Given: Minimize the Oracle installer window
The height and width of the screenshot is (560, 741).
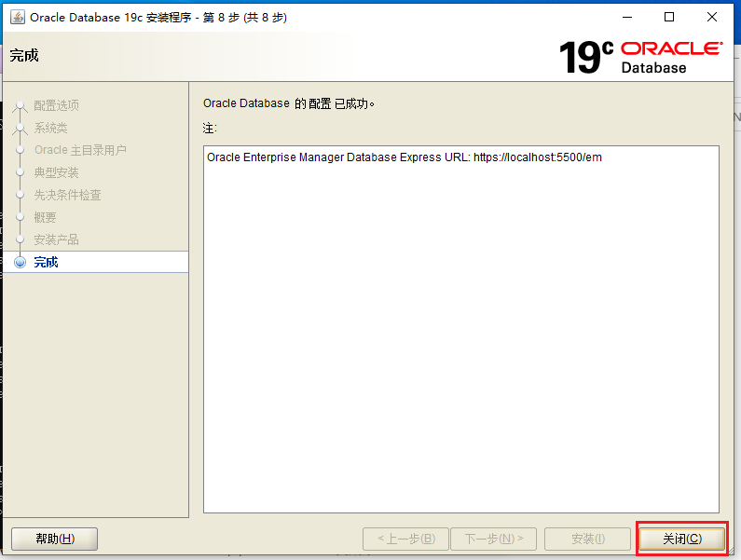Looking at the screenshot, I should [x=626, y=17].
